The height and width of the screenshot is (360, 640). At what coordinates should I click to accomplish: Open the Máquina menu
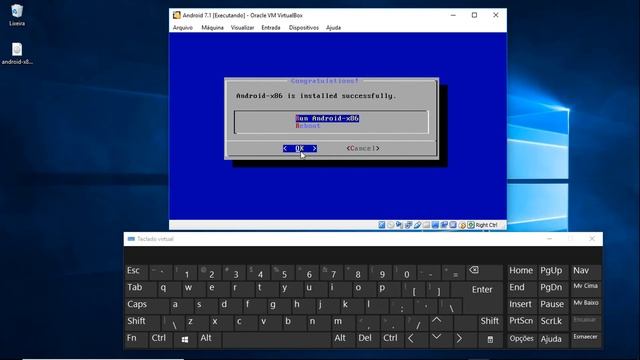(x=212, y=28)
